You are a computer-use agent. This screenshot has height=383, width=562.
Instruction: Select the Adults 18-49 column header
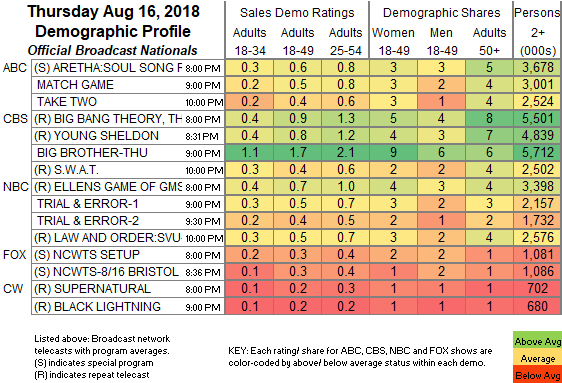click(297, 41)
